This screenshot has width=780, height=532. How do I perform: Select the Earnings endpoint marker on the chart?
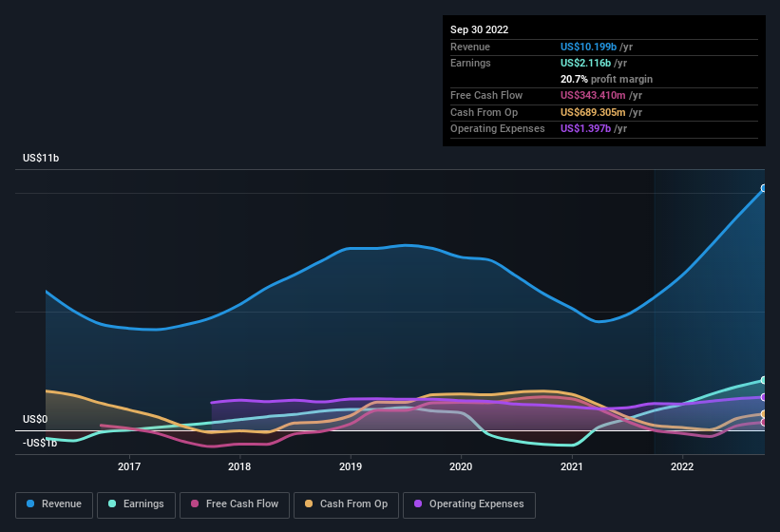pyautogui.click(x=764, y=380)
